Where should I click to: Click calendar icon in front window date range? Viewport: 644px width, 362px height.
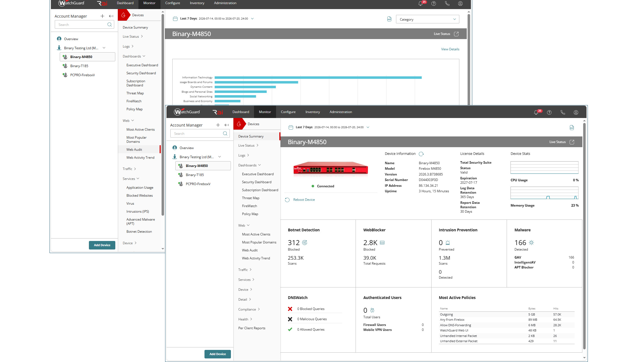(x=291, y=127)
